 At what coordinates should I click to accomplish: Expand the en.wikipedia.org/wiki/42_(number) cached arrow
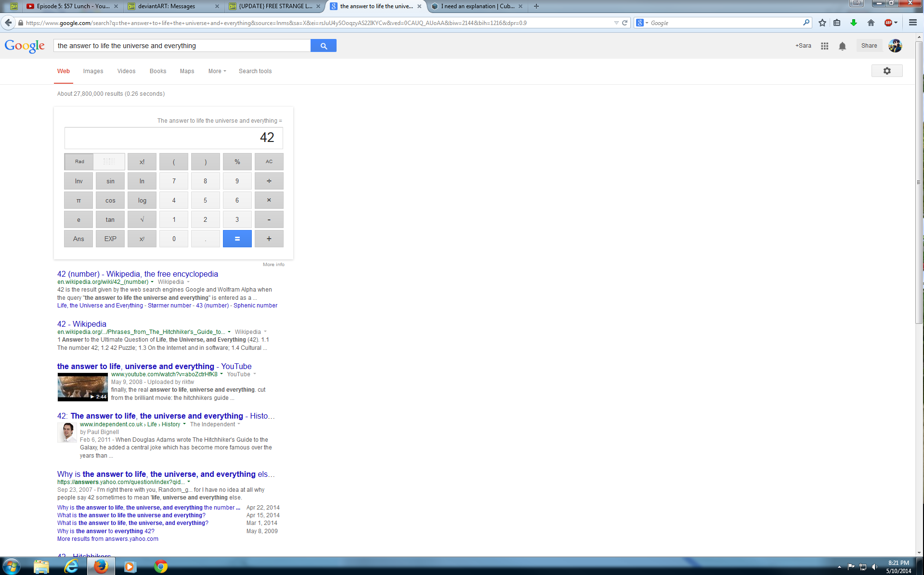tap(152, 282)
